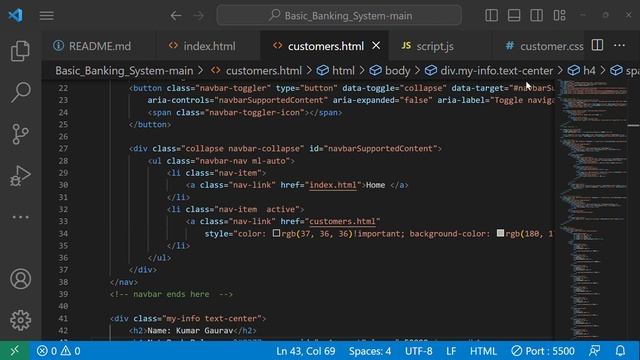Image resolution: width=640 pixels, height=360 pixels.
Task: Open the Explorer view in activity bar
Action: [20, 51]
